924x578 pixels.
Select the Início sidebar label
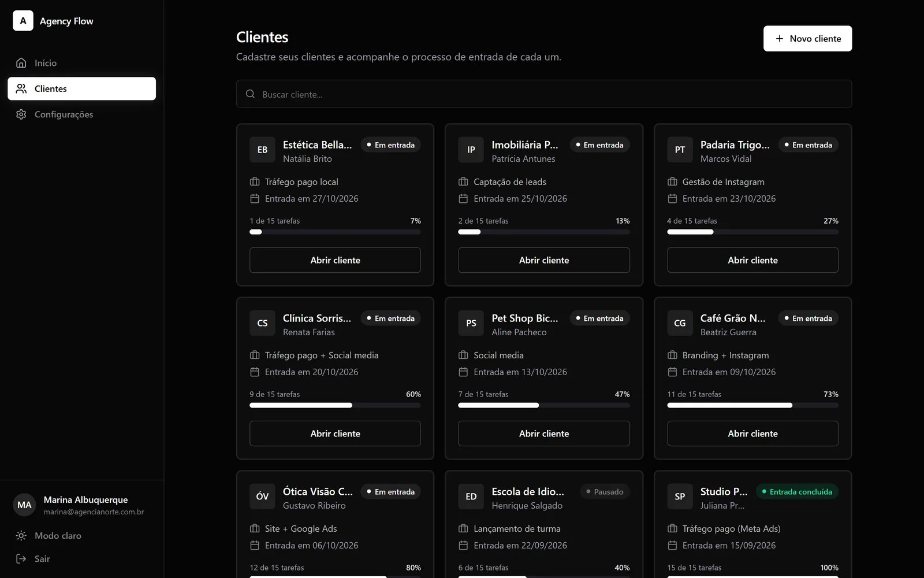(46, 63)
